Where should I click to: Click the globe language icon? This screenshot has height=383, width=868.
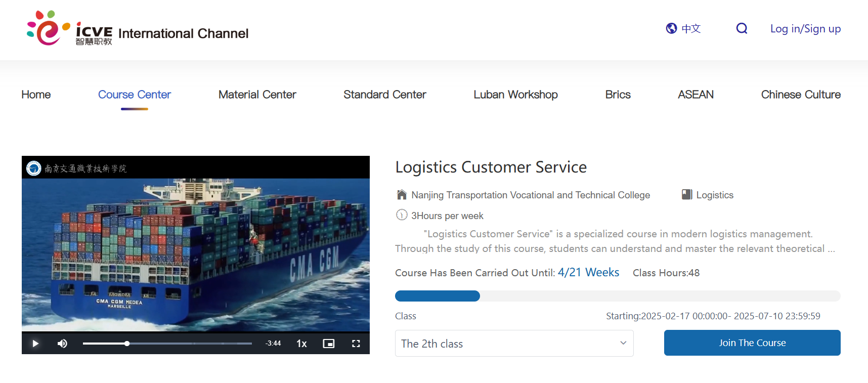tap(671, 28)
